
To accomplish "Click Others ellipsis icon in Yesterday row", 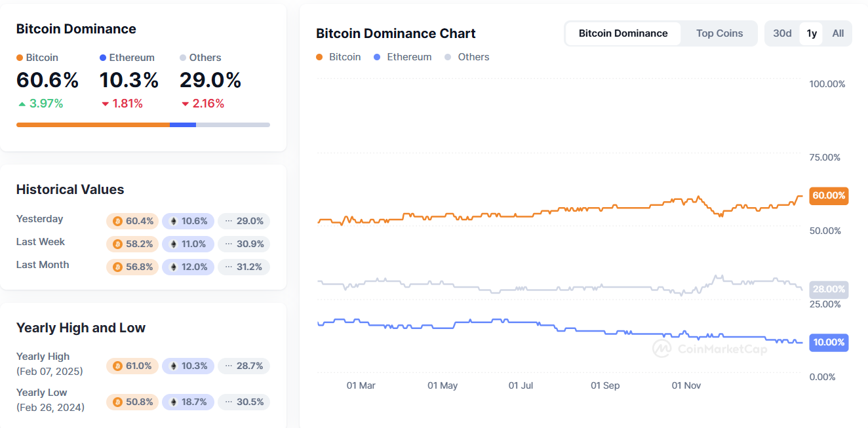I will click(x=229, y=222).
